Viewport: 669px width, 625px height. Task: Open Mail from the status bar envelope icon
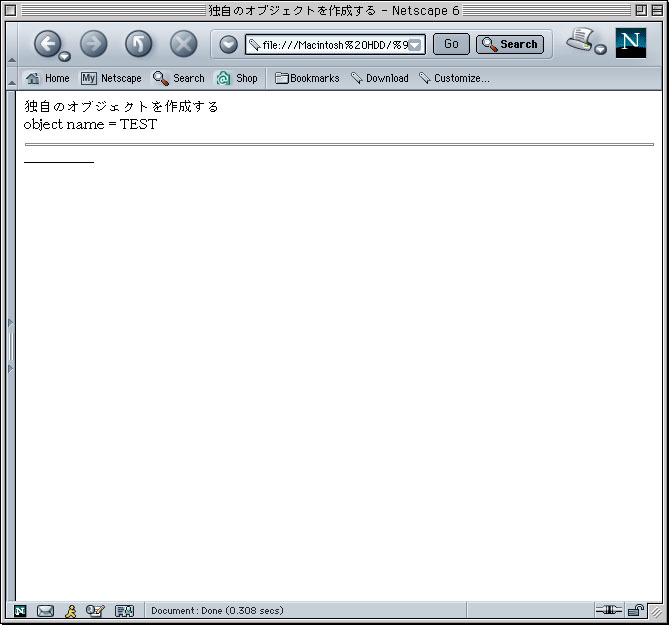click(x=45, y=611)
